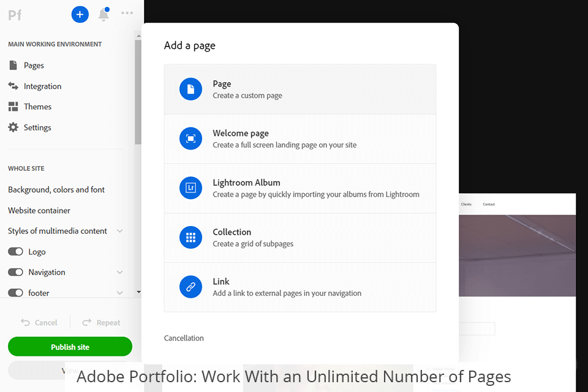Choose the Collection option
This screenshot has height=392, width=588.
(x=300, y=238)
